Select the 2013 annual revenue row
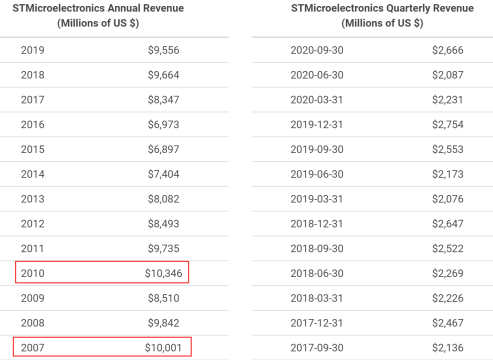Image resolution: width=493 pixels, height=360 pixels. pos(114,199)
